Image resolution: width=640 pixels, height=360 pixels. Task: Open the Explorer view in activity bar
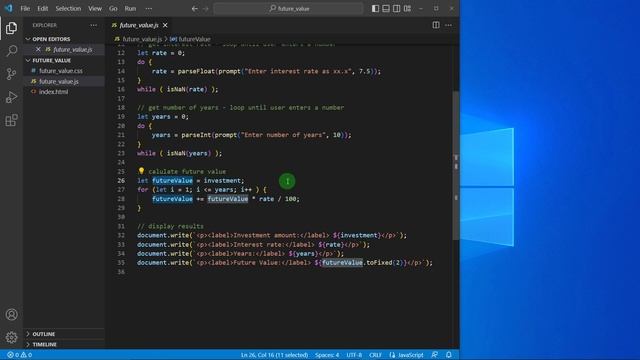coord(11,28)
